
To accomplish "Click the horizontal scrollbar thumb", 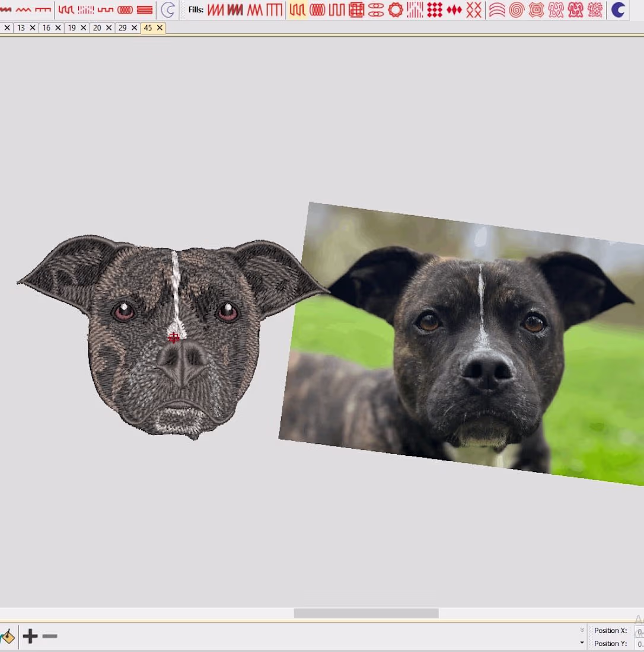I will coord(366,613).
